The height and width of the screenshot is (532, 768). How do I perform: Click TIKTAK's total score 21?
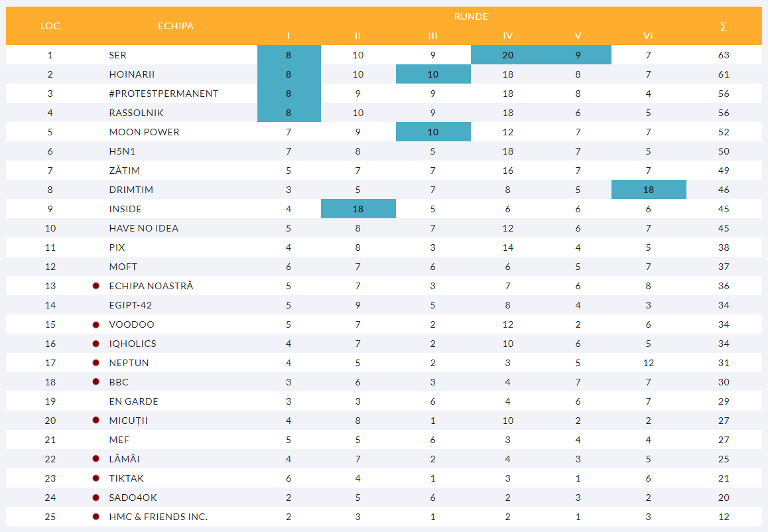click(x=724, y=478)
